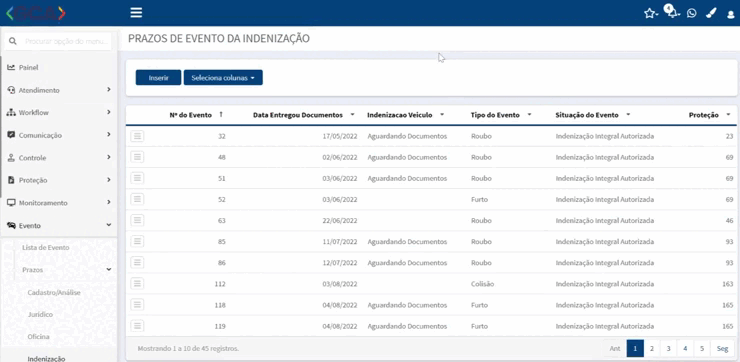The image size is (740, 362).
Task: Open Oficina submenu item
Action: pyautogui.click(x=38, y=337)
